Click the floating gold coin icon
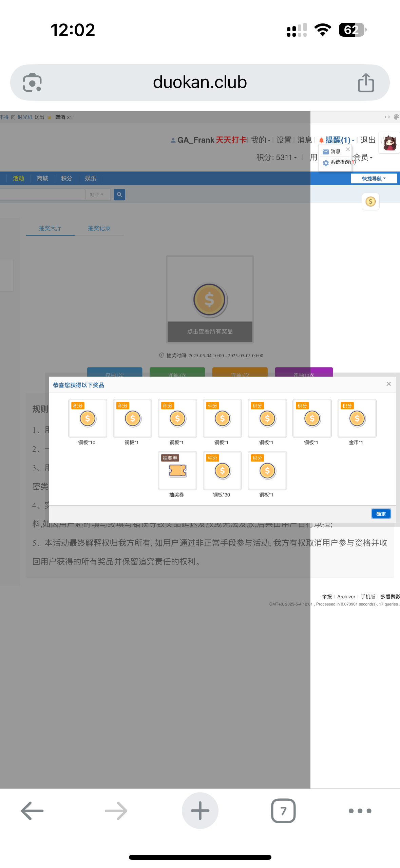Viewport: 400px width, 868px height. [370, 202]
